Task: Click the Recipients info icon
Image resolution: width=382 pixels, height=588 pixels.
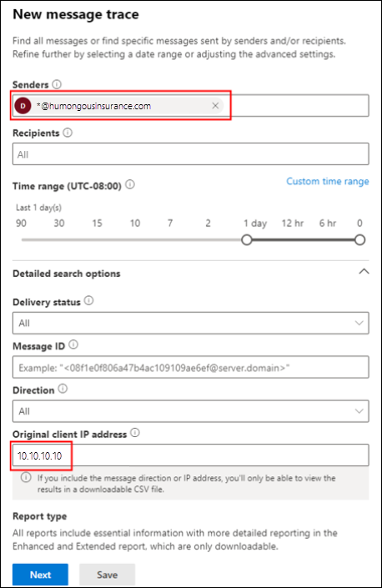Action: click(68, 133)
